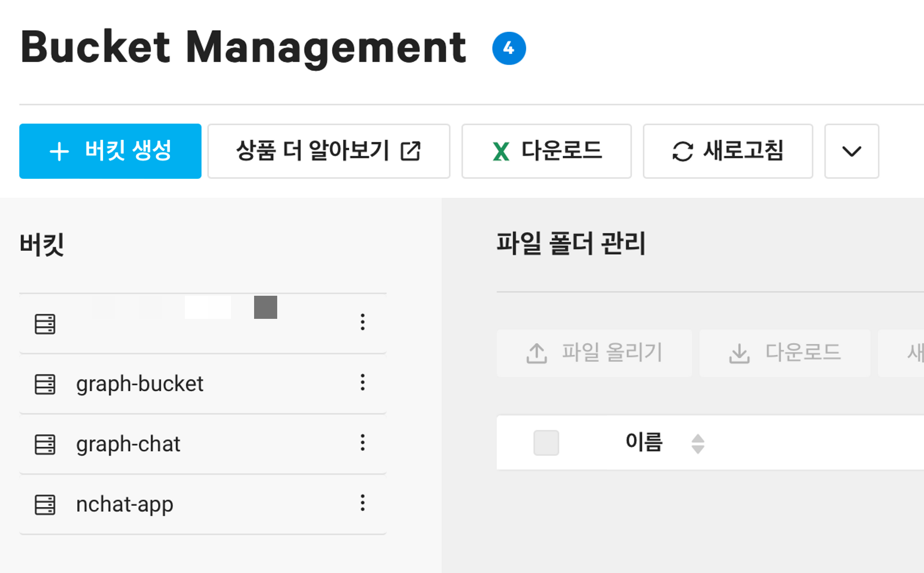Select the nchat-app bucket entry

click(125, 504)
